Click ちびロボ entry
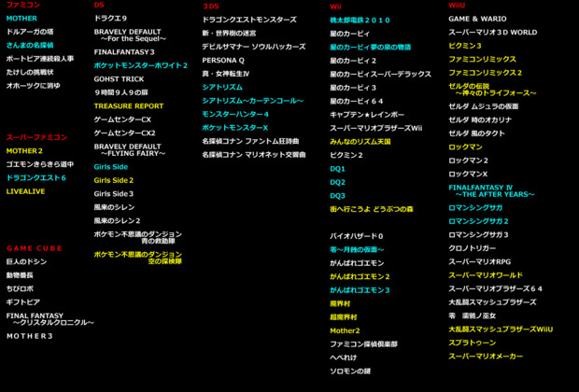 coord(20,288)
